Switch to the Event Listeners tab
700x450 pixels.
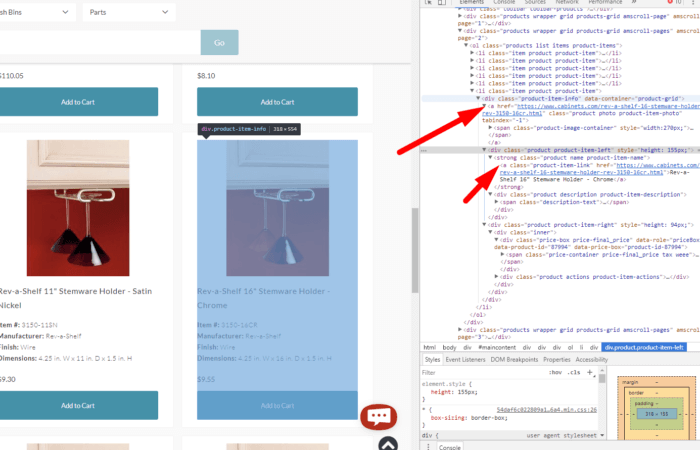pos(465,359)
